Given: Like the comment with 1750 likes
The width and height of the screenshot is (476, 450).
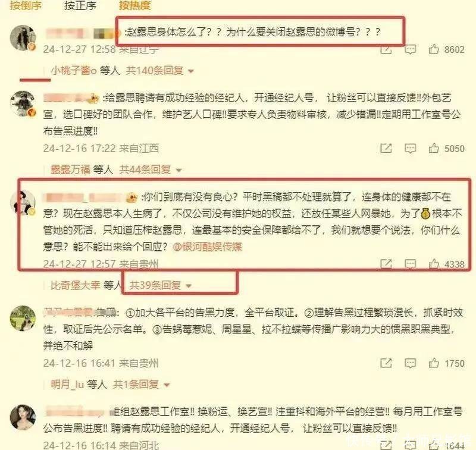Looking at the screenshot, I should click(434, 363).
